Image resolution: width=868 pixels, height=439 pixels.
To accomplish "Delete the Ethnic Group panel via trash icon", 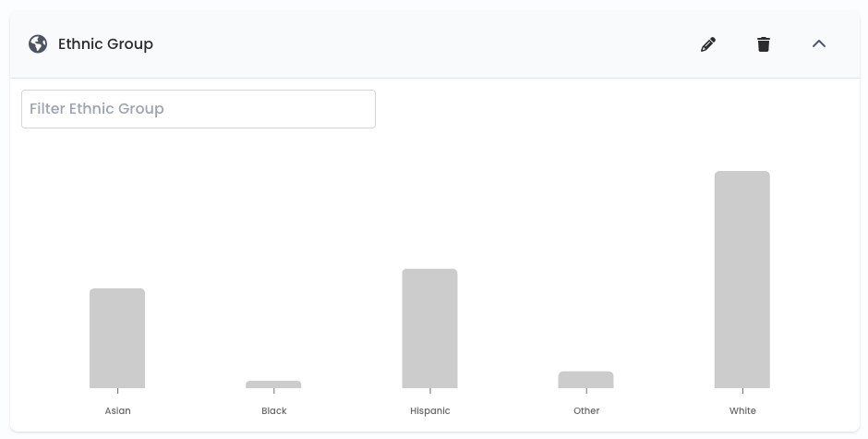I will [x=764, y=44].
